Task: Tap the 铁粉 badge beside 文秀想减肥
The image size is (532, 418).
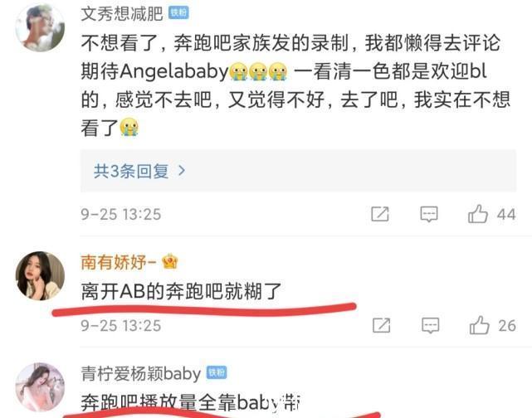Action: (178, 13)
